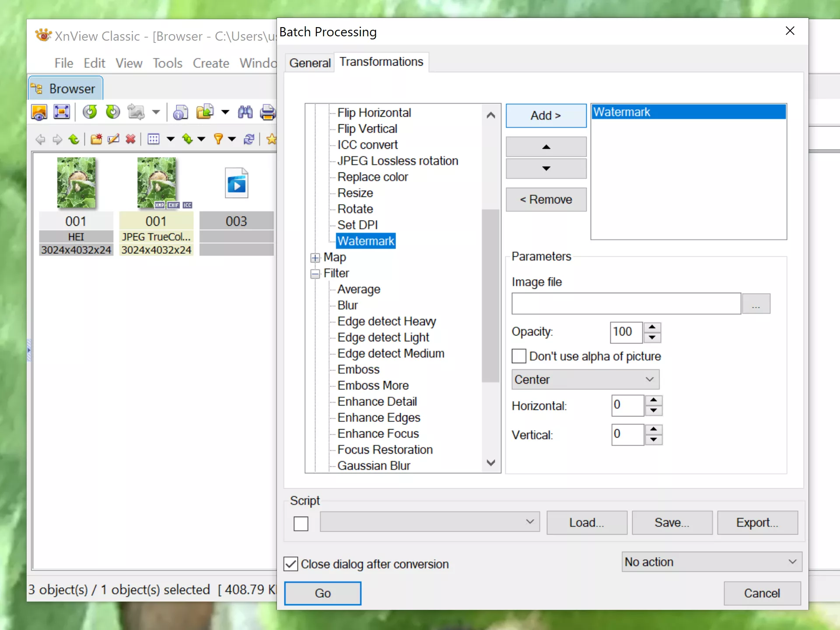Click the Go button
Image resolution: width=840 pixels, height=630 pixels.
pos(323,593)
